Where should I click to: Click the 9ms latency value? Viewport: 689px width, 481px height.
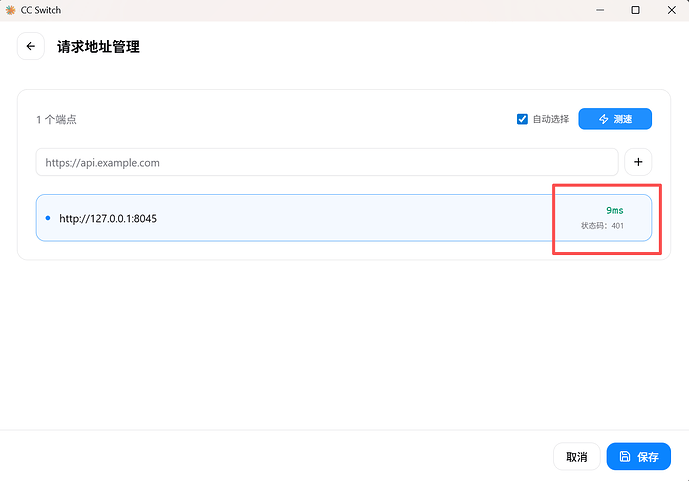[x=615, y=210]
